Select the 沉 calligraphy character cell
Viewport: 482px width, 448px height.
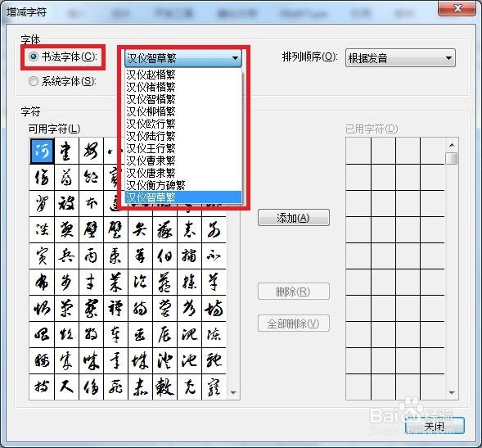189,335
